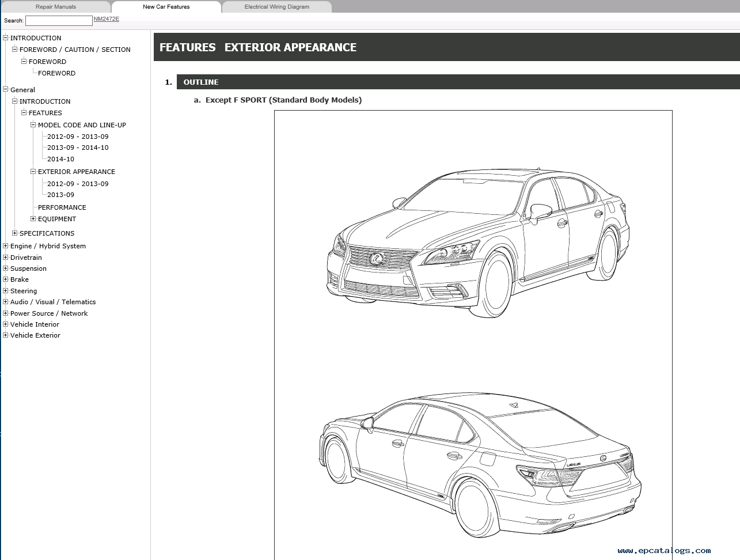Open the PERFORMANCE tree item
This screenshot has width=740, height=560.
[62, 207]
